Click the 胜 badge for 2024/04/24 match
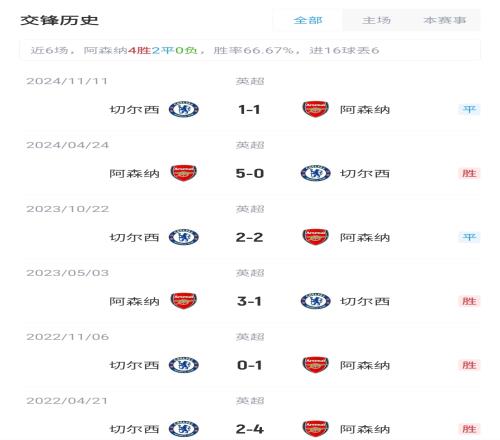Viewport: 500px width, 440px height. [469, 173]
